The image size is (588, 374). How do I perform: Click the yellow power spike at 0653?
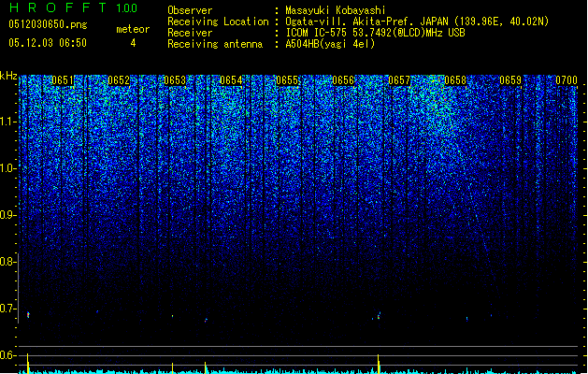(173, 367)
